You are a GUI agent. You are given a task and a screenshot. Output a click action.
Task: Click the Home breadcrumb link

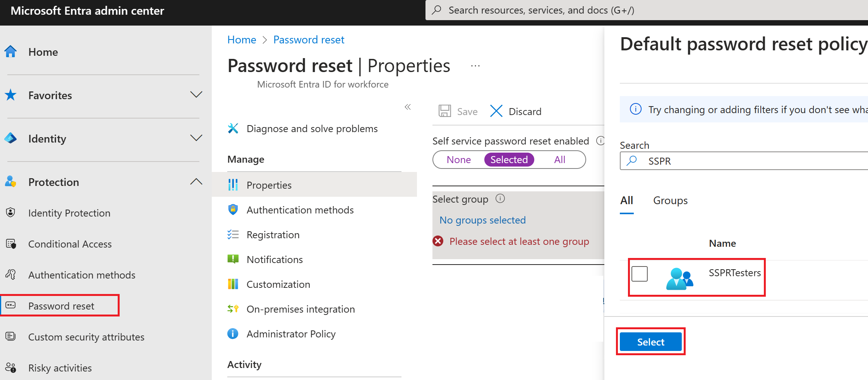(242, 40)
